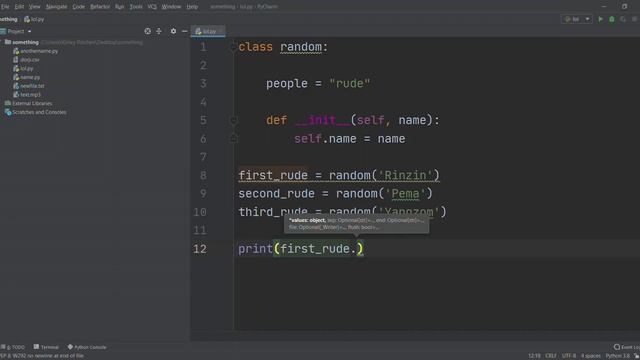Screen dimensions: 640x360
Task: Click the Stop icon in toolbar
Action: tap(634, 19)
